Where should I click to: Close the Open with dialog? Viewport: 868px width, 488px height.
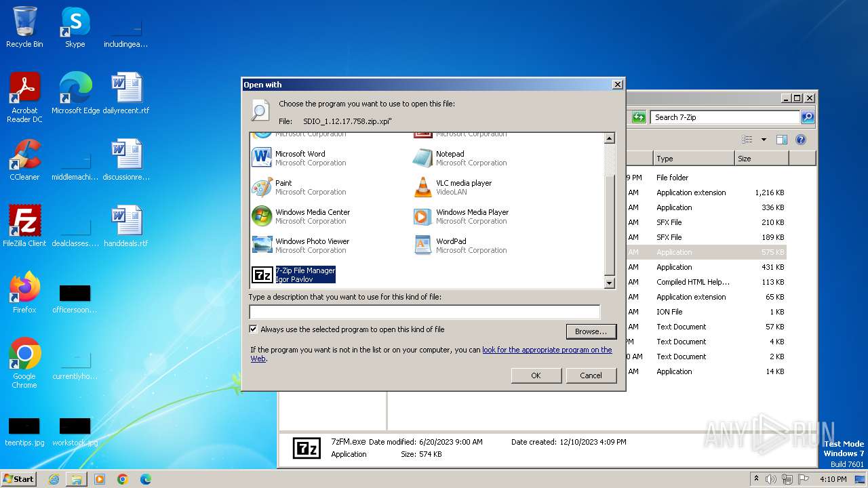click(x=617, y=85)
